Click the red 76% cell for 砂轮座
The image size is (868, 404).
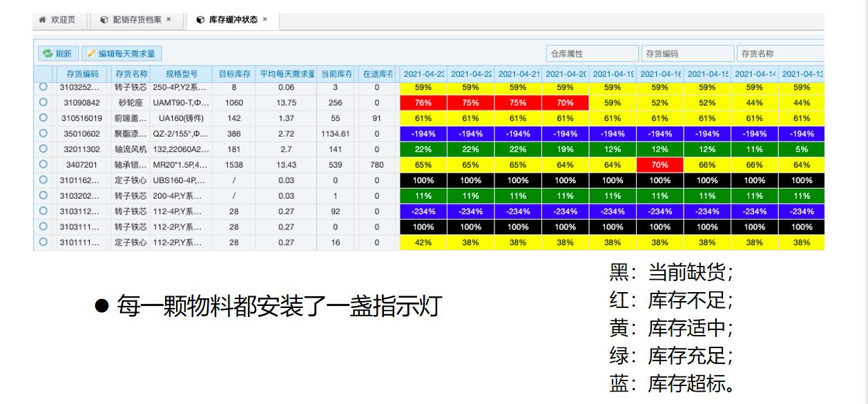(423, 103)
